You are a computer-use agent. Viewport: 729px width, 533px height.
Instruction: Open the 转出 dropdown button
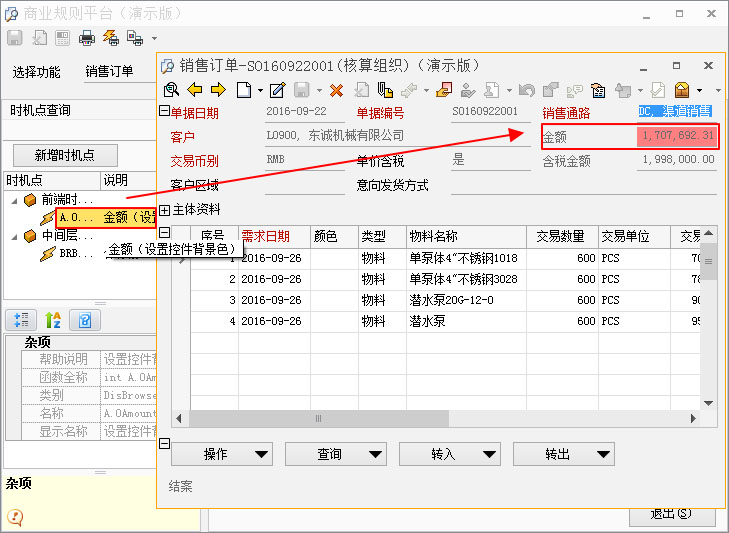563,454
